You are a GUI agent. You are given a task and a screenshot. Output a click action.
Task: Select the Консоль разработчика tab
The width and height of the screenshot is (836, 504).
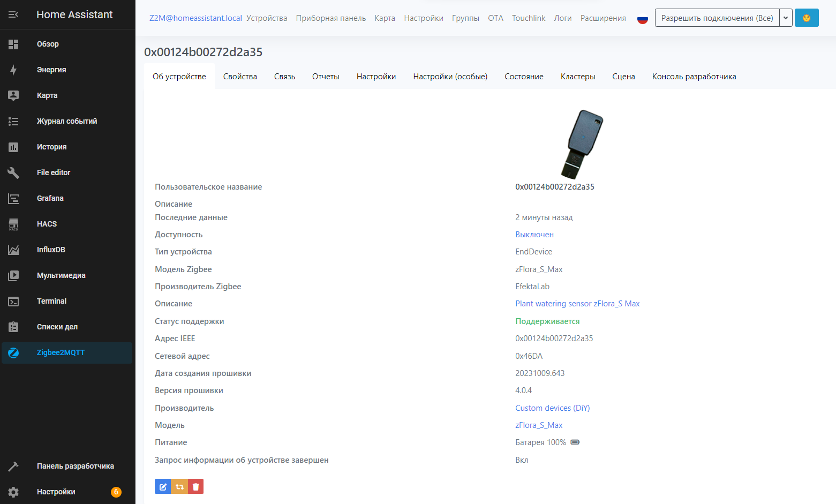(x=694, y=77)
